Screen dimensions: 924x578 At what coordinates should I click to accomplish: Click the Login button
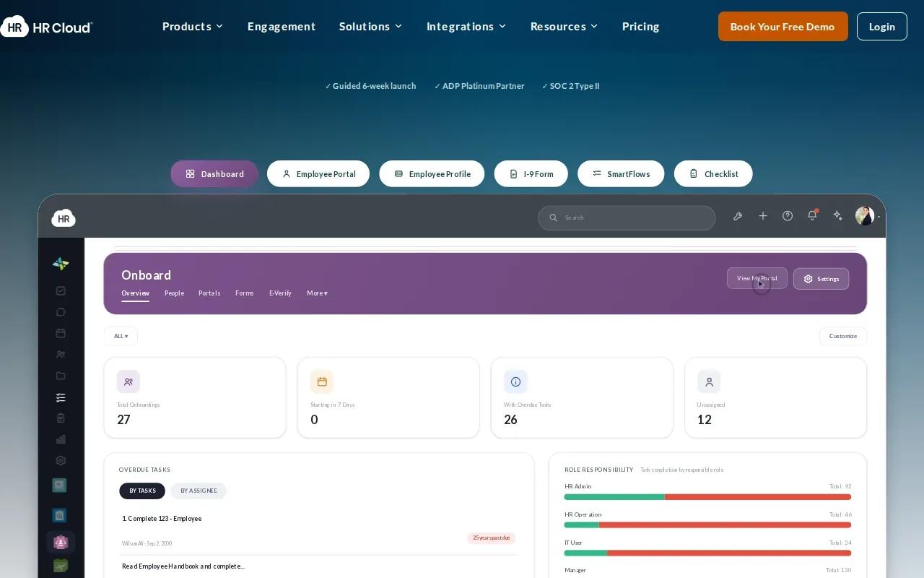(882, 27)
